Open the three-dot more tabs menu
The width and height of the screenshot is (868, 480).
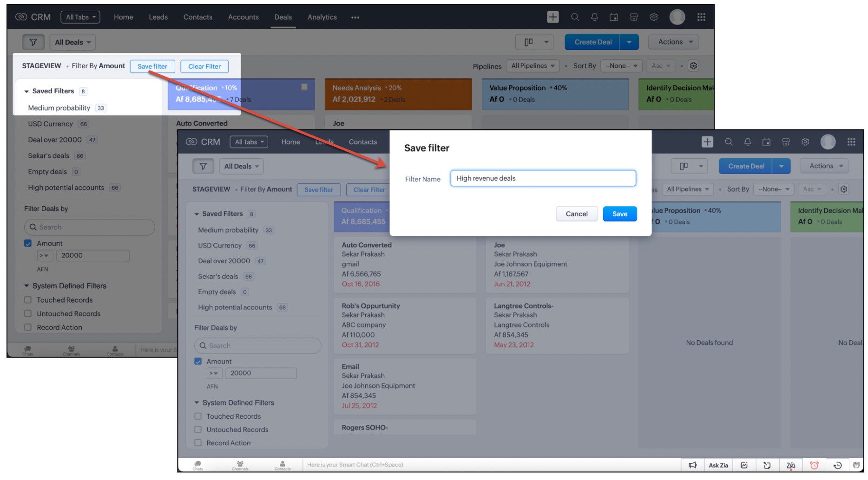click(x=355, y=18)
